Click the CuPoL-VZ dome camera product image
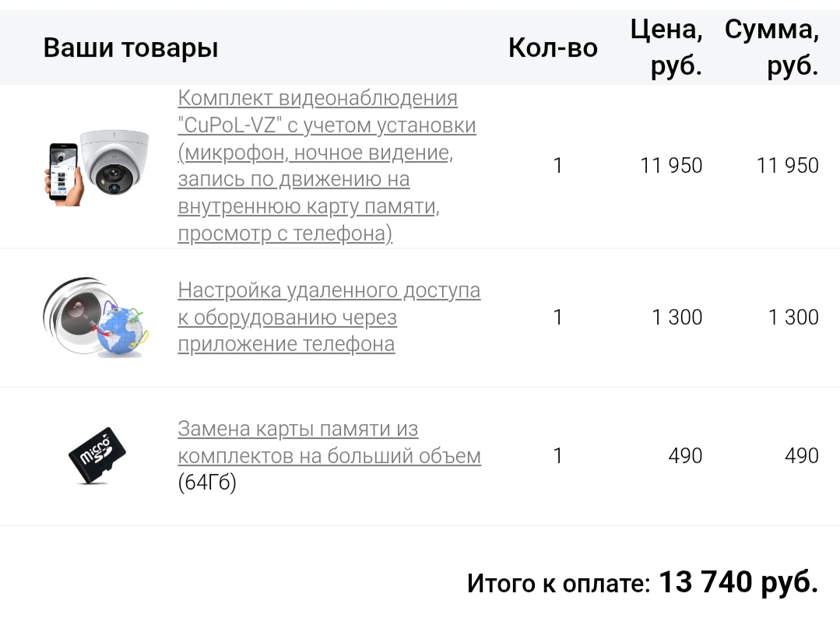 tap(96, 167)
